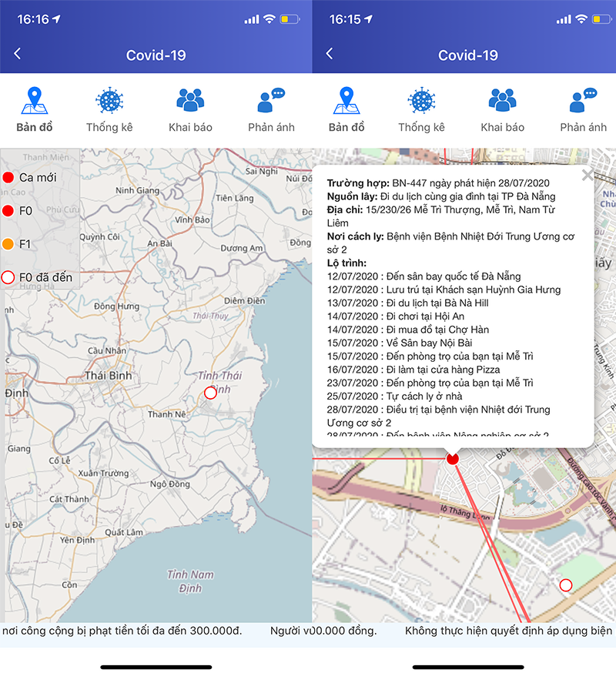Open Khai báo people icon on right screen

pos(502,102)
